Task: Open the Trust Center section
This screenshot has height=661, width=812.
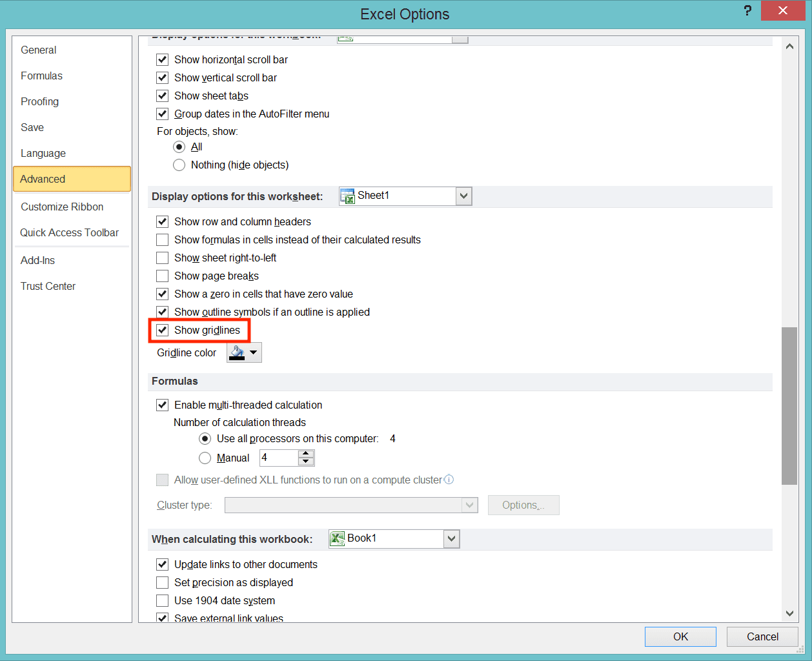Action: click(x=48, y=286)
